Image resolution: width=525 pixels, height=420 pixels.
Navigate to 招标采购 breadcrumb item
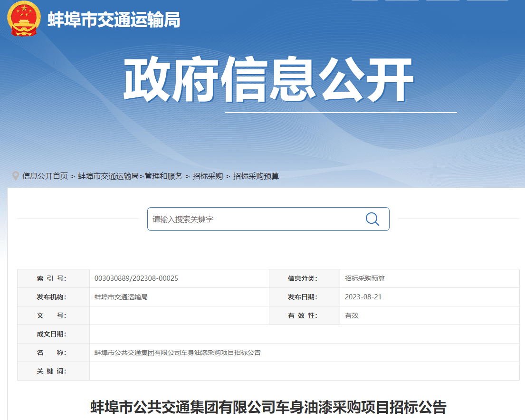(x=208, y=176)
